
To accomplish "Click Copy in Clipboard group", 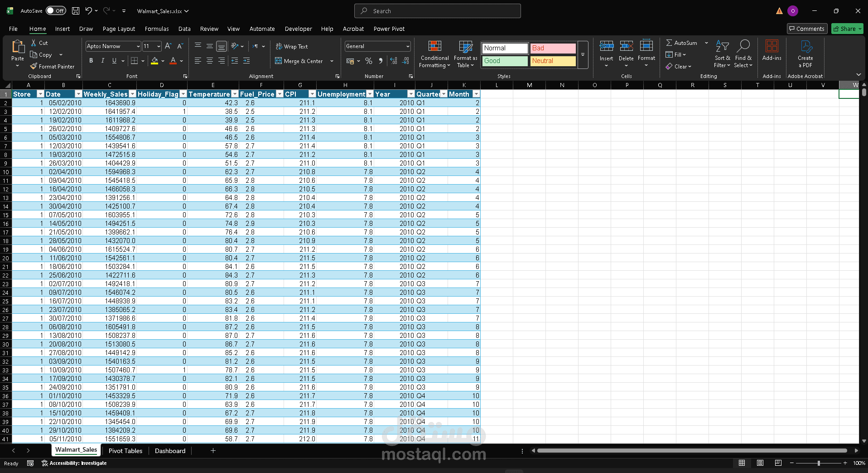I will pos(41,54).
